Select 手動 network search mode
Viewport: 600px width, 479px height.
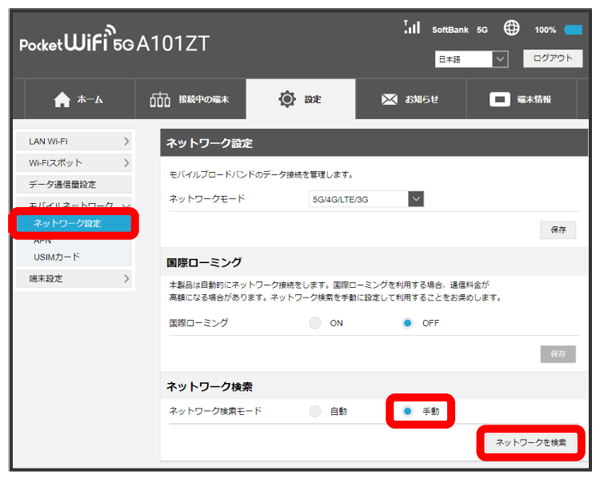pyautogui.click(x=408, y=411)
